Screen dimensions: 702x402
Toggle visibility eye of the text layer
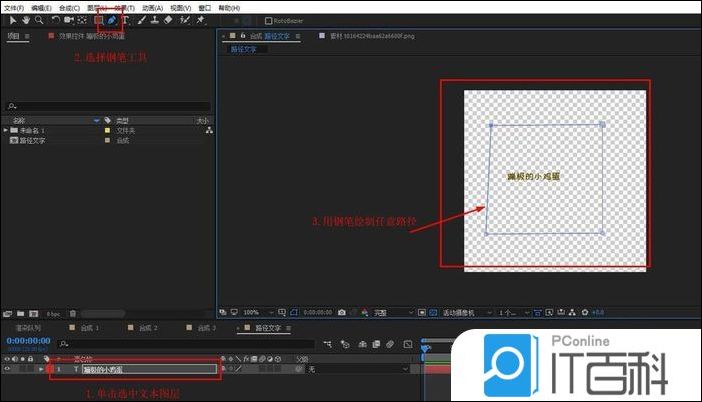[8, 369]
